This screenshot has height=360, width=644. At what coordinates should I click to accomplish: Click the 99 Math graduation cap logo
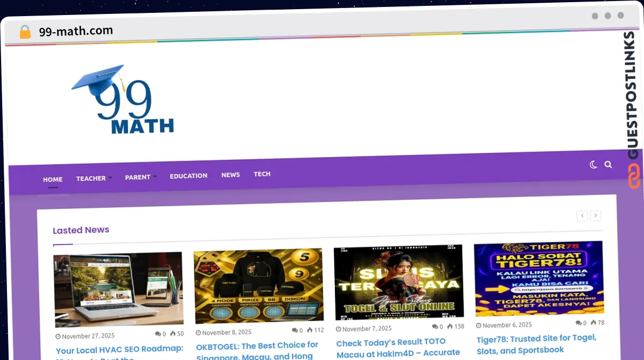click(123, 100)
